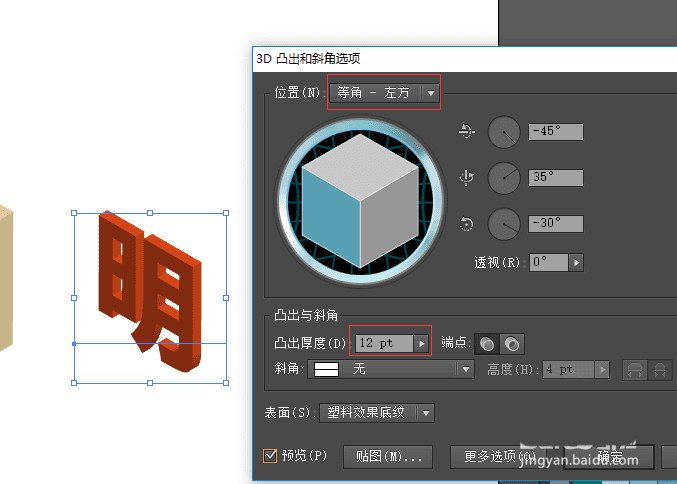
Task: Click the -30° angle dial for Z rotation
Action: pyautogui.click(x=504, y=224)
